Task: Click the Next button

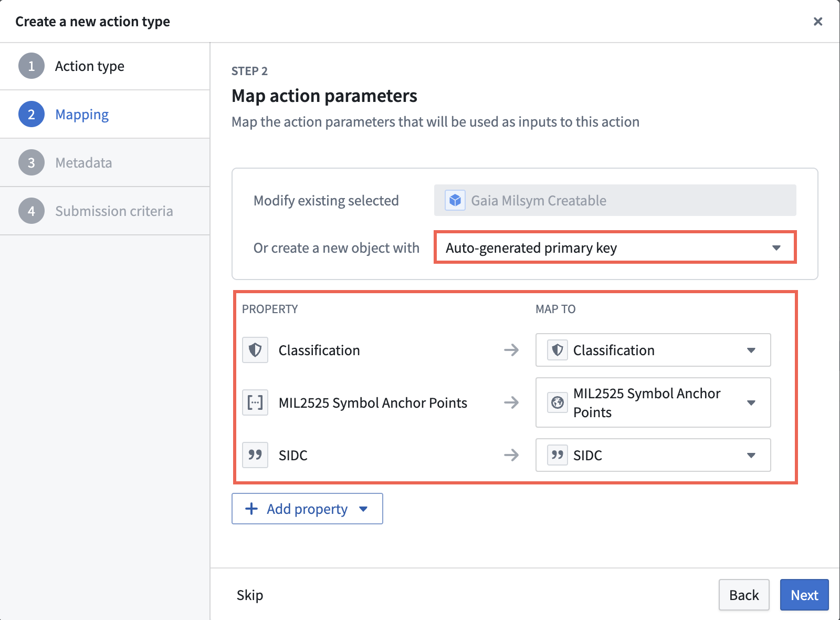Action: (x=804, y=595)
